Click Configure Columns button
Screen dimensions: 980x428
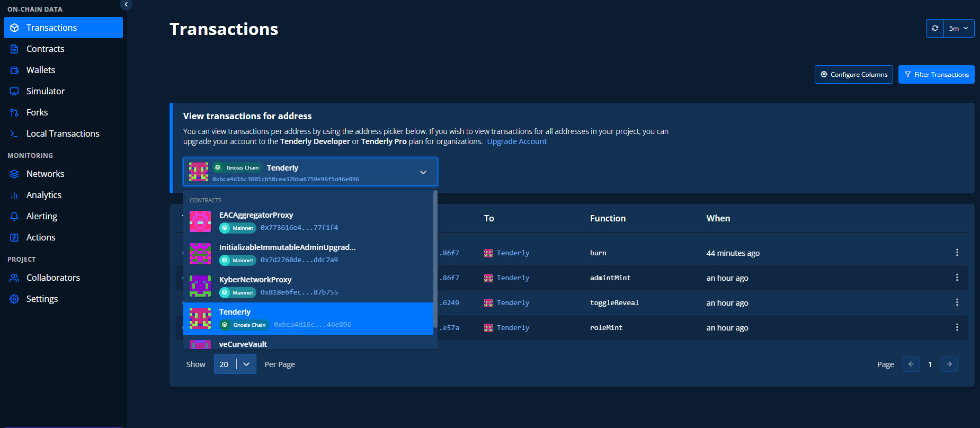pyautogui.click(x=853, y=74)
